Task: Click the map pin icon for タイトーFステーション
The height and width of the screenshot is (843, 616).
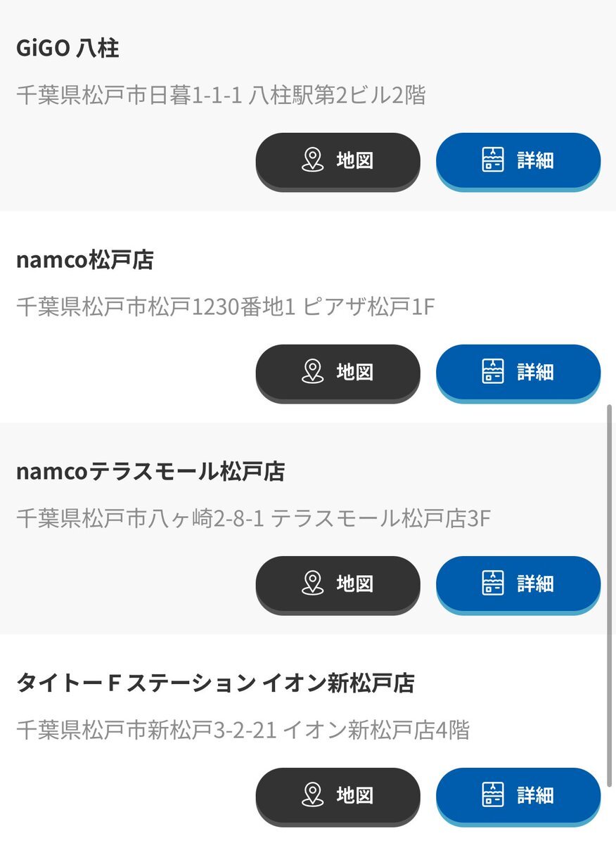Action: 313,795
